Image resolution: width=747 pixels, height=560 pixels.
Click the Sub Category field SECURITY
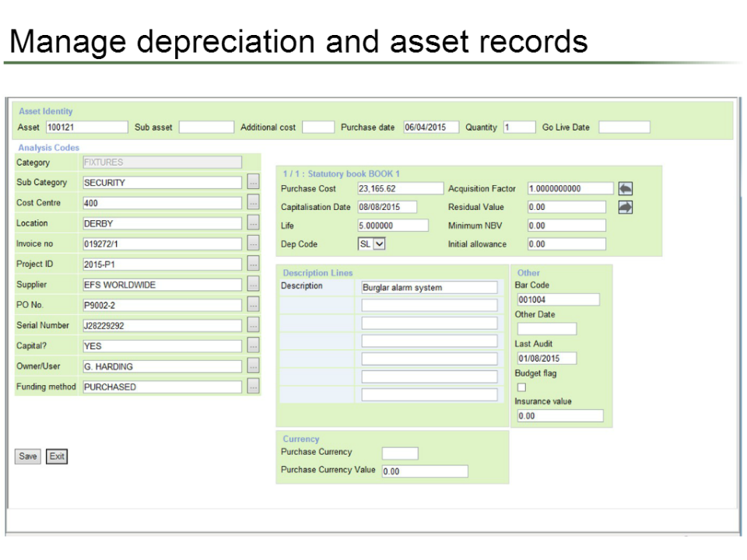(x=162, y=182)
